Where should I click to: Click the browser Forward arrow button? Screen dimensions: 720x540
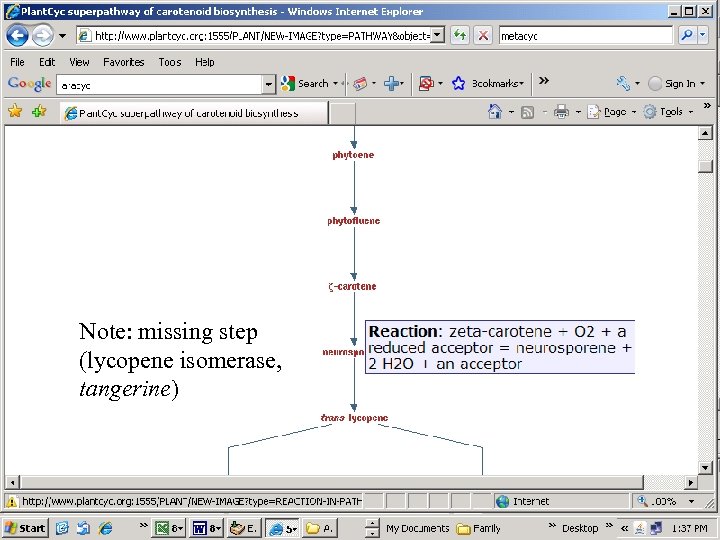click(42, 35)
